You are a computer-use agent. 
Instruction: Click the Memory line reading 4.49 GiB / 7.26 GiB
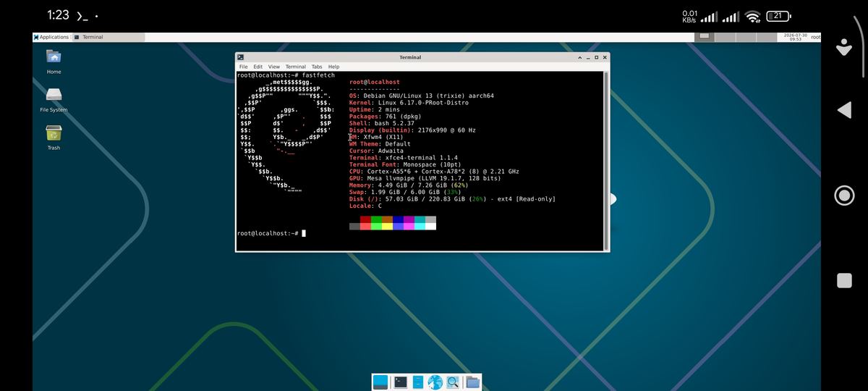[x=409, y=185]
